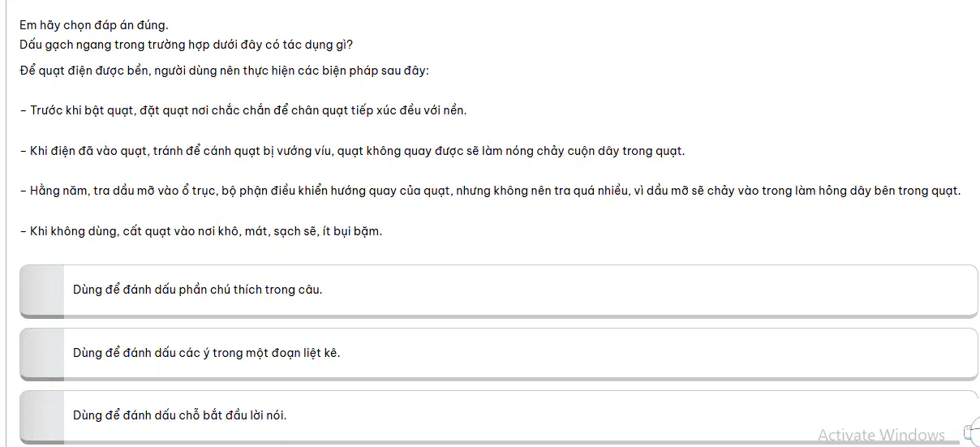Click the 'Em hãy chọn đáp án đúng' instruction
The height and width of the screenshot is (447, 980).
coord(94,25)
